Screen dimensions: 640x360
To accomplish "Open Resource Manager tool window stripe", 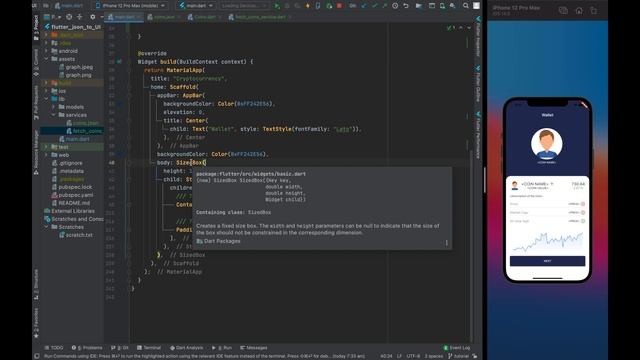I will [36, 152].
